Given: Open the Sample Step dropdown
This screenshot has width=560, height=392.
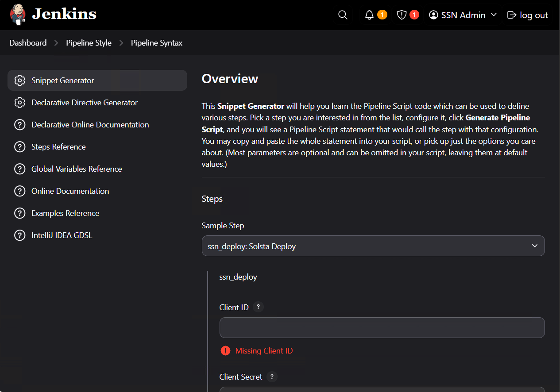Looking at the screenshot, I should coord(373,246).
